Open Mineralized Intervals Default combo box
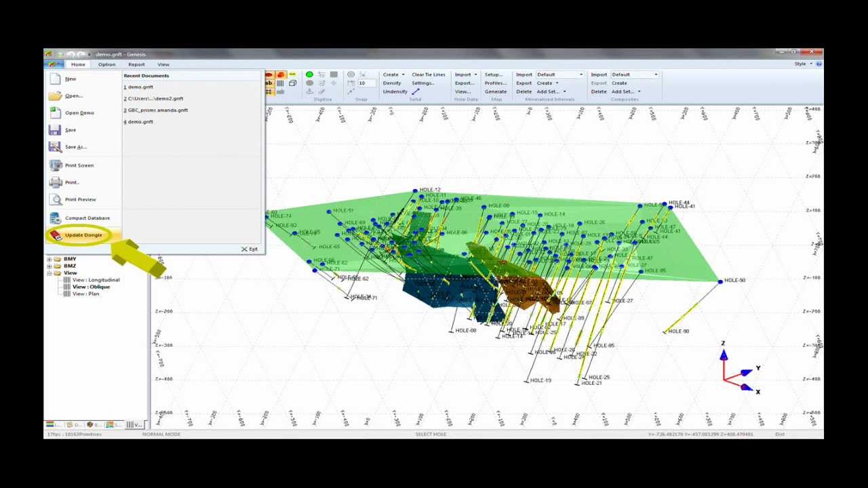This screenshot has width=868, height=488. 559,75
